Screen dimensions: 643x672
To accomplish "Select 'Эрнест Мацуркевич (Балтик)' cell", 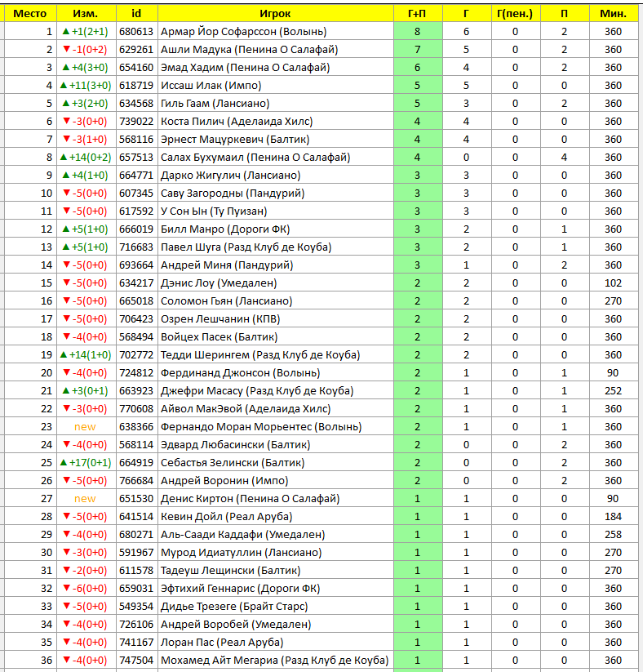I will click(276, 140).
